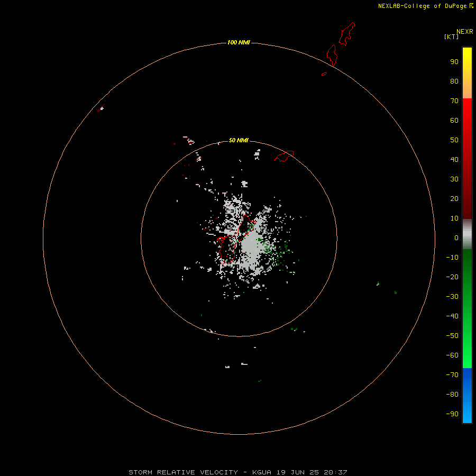Click the red island outline crossing the 50 NMI ring

click(284, 156)
